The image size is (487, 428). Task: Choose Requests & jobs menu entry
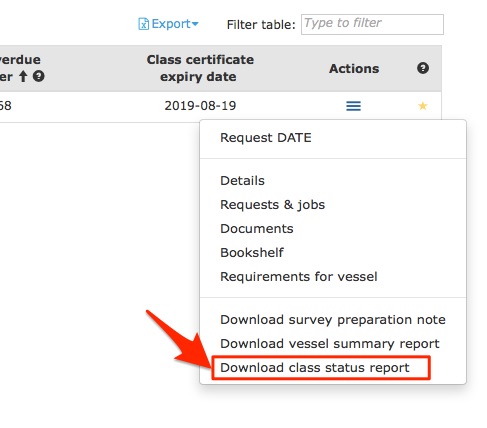[x=272, y=205]
